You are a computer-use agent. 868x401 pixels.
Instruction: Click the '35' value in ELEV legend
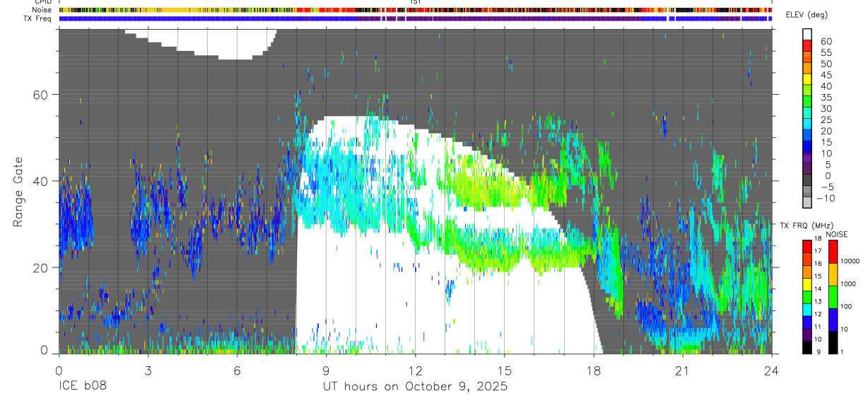click(825, 98)
